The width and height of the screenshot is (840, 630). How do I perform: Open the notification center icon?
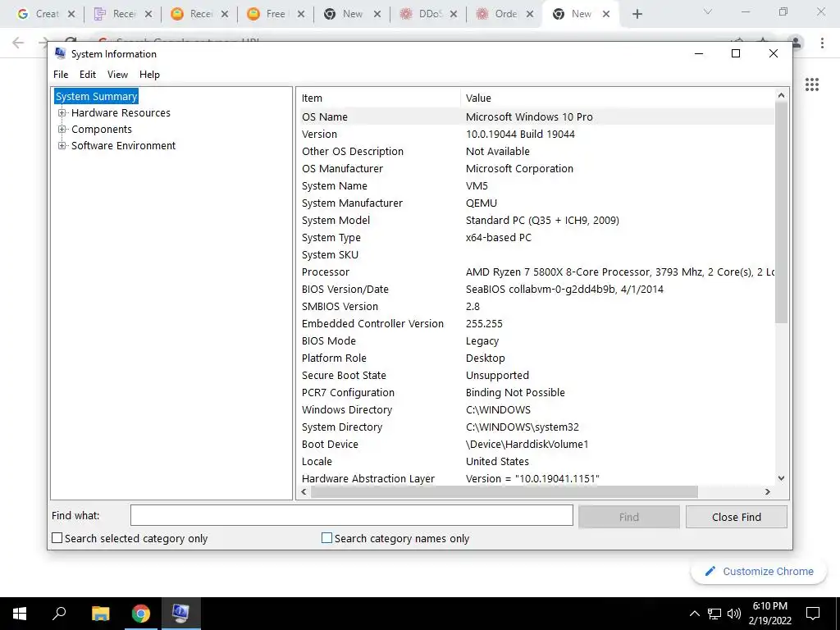click(813, 614)
